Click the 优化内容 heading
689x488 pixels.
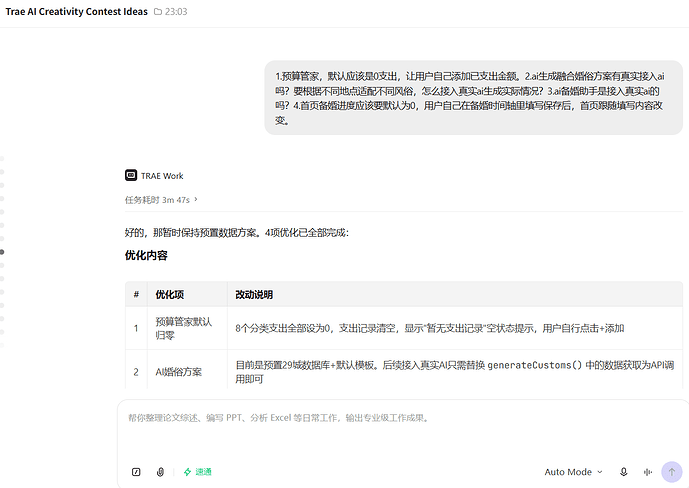(146, 255)
